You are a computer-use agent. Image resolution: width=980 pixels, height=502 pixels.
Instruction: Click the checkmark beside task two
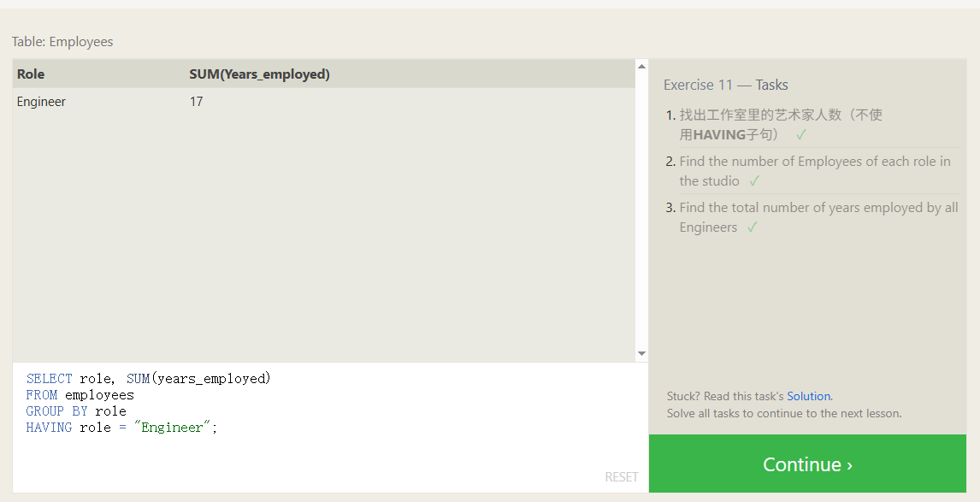point(754,180)
